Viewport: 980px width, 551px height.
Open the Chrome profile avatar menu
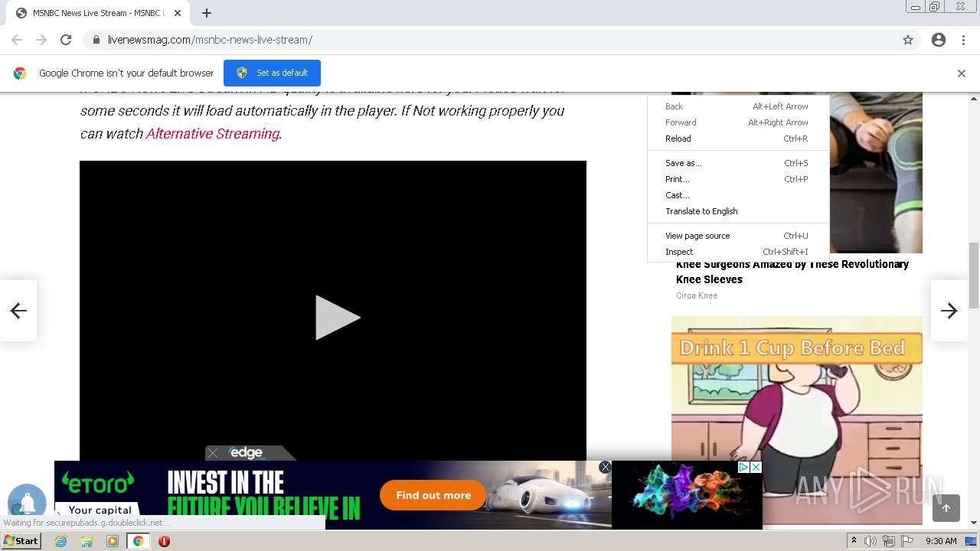point(939,40)
